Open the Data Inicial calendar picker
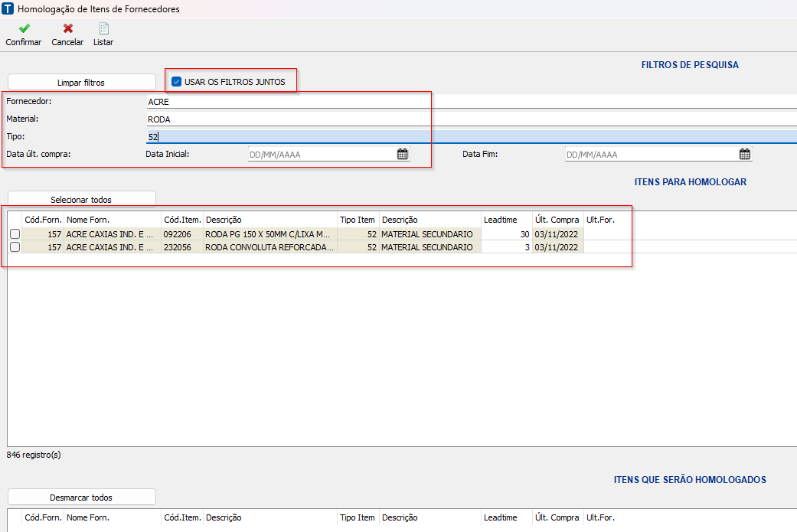 pos(402,154)
